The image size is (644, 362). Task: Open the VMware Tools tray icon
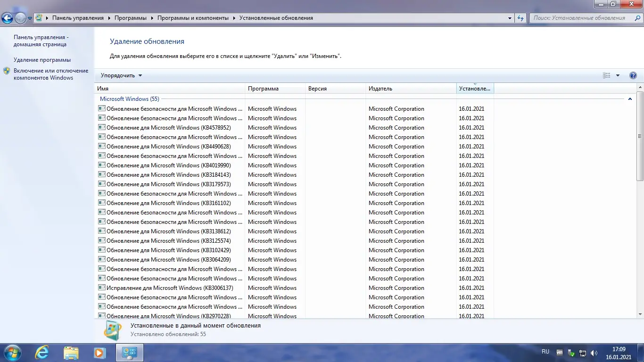click(560, 353)
